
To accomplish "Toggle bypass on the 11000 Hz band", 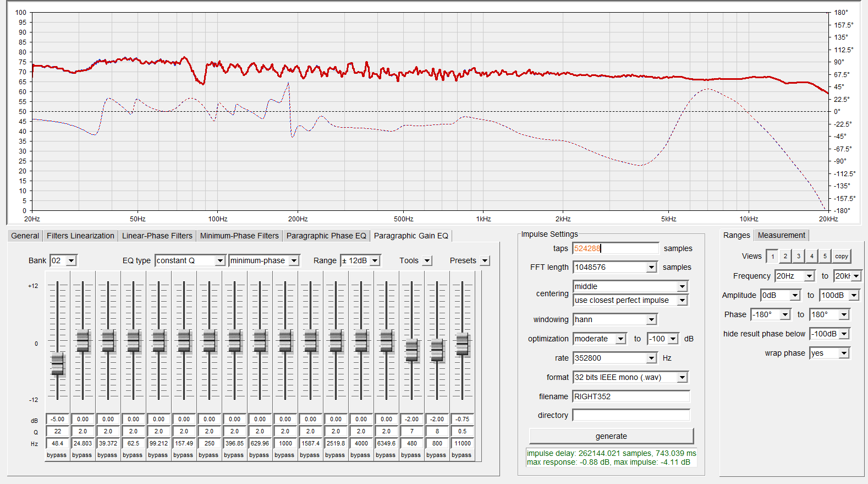I will coord(462,455).
